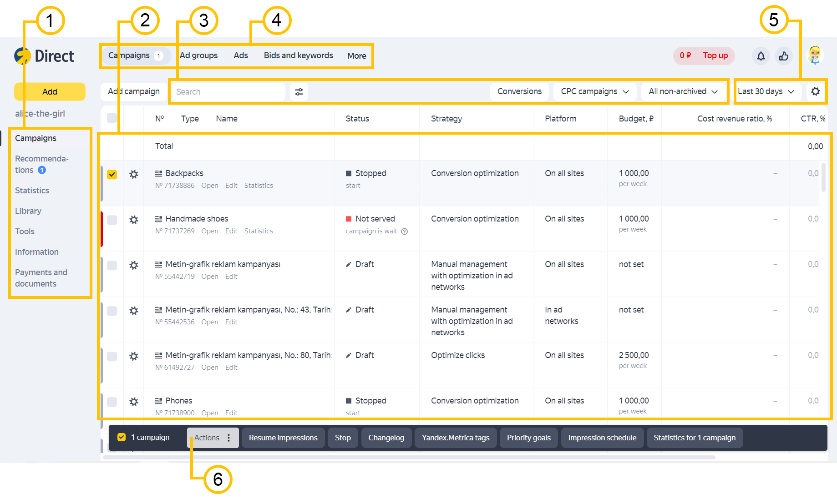
Task: Click gear icon for Backpacks campaign
Action: tap(134, 174)
